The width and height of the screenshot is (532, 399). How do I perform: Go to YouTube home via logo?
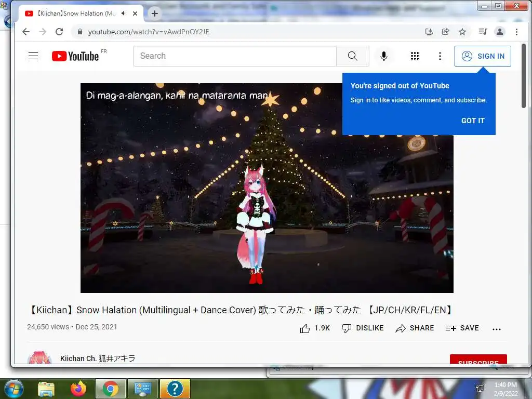pyautogui.click(x=75, y=56)
